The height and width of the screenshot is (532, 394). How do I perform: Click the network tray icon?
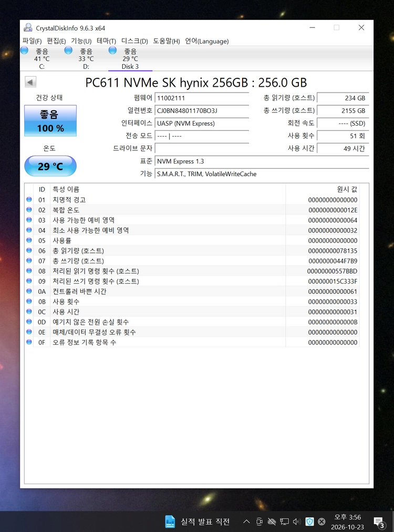pyautogui.click(x=284, y=521)
